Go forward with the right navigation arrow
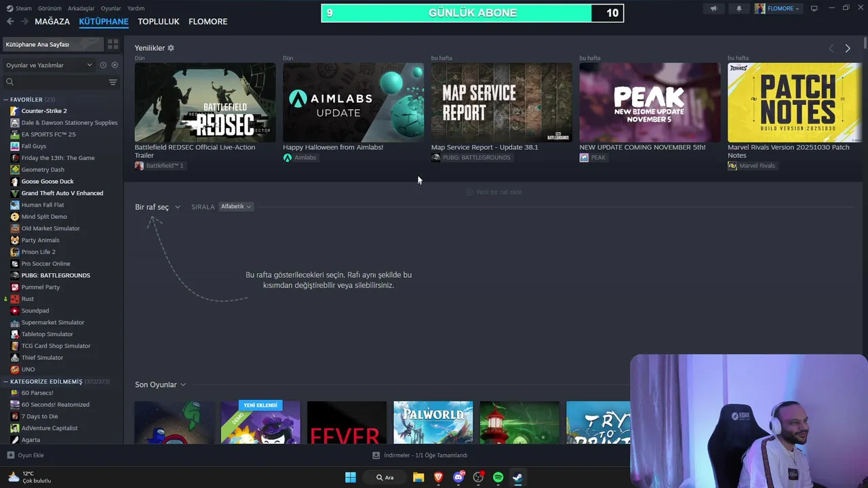The height and width of the screenshot is (488, 868). (24, 22)
